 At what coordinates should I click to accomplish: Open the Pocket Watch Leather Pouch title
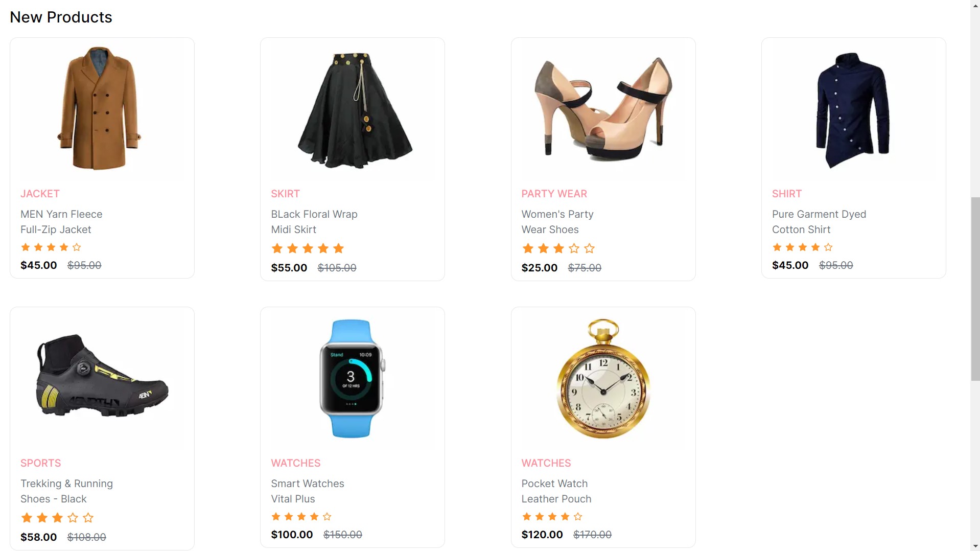coord(556,491)
